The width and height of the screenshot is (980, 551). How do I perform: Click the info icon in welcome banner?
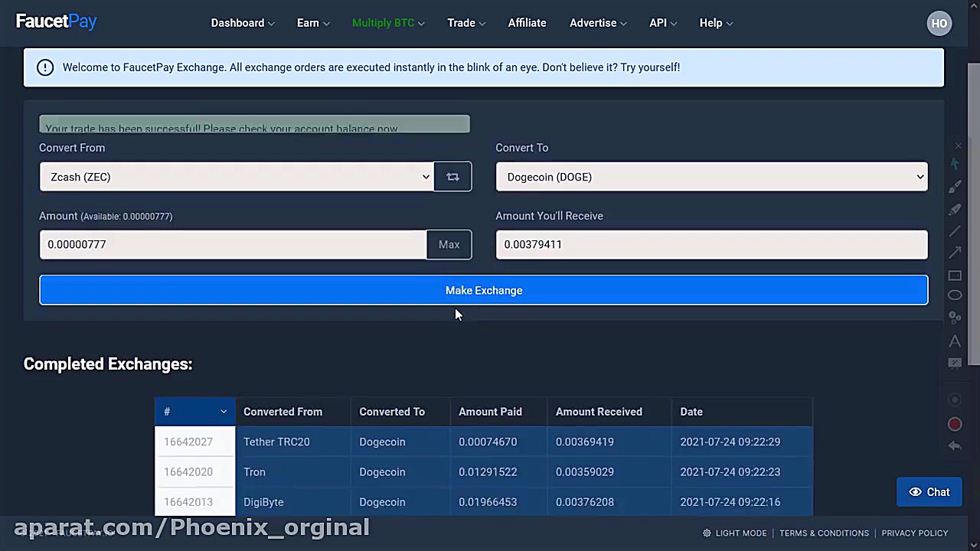tap(45, 67)
